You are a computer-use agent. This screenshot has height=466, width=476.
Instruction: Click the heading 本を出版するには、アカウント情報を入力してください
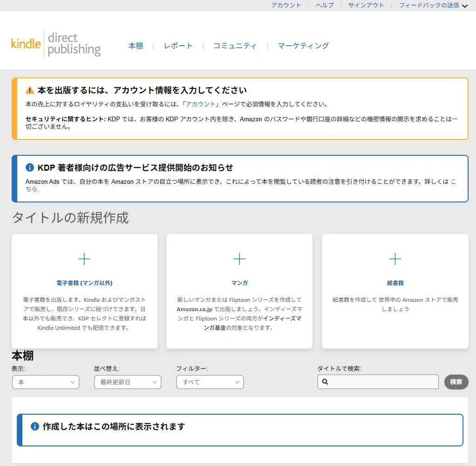[x=142, y=90]
